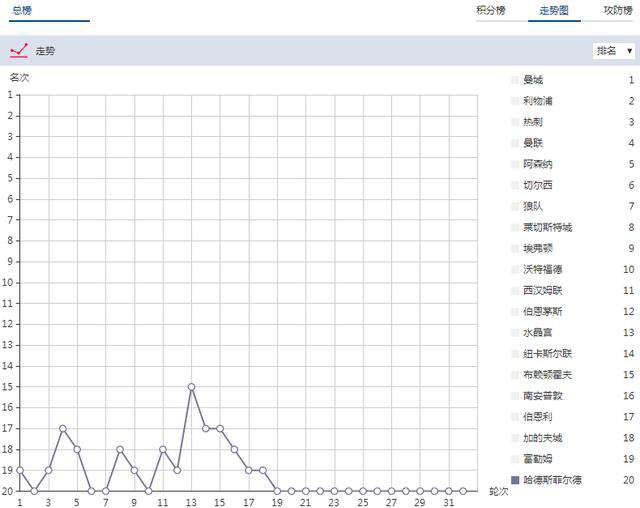Viewport: 640px width, 508px height.
Task: Click the round 9 data point at rank 19
Action: (x=134, y=470)
